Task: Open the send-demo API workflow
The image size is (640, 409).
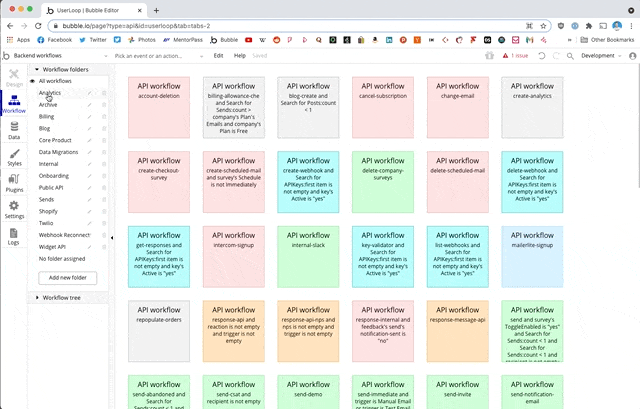Action: tap(308, 392)
